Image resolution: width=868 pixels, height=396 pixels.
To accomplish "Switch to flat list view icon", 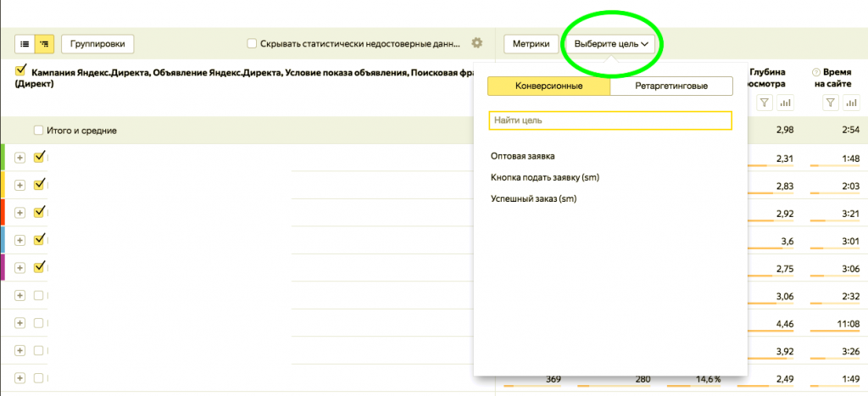I will click(25, 42).
